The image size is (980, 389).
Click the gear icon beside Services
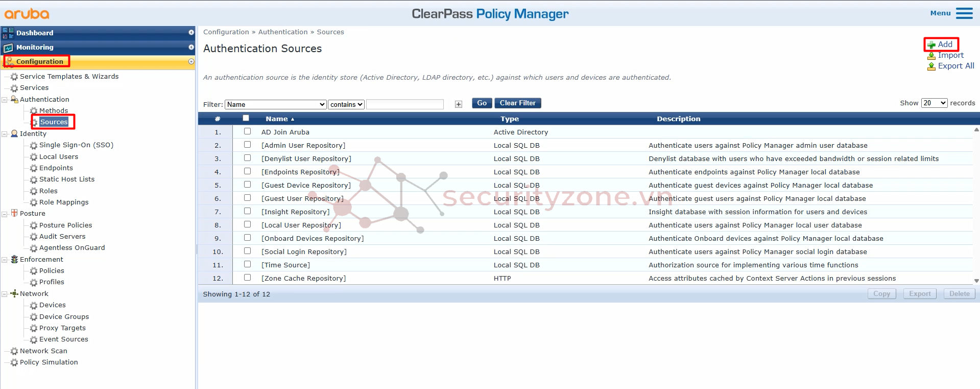click(x=14, y=88)
